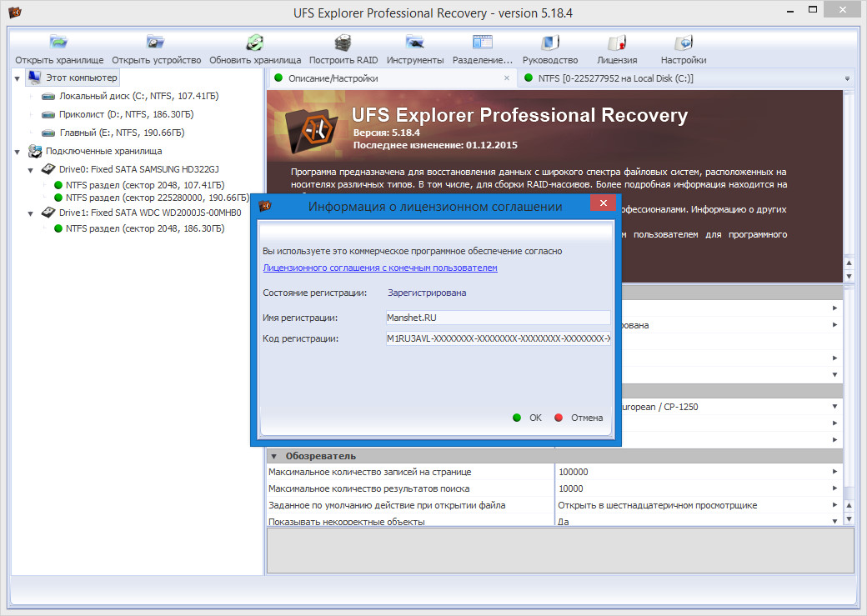Click the 'Код регистрации' field
This screenshot has width=867, height=616.
498,338
